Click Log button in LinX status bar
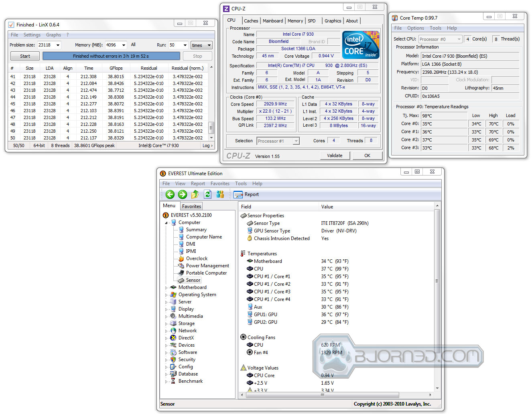Screen dimensions: 532x414 point(207,145)
